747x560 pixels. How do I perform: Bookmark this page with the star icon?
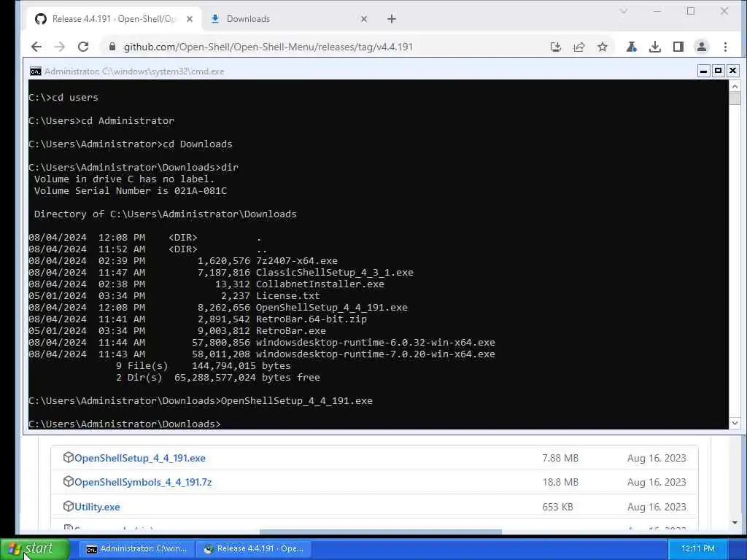603,47
